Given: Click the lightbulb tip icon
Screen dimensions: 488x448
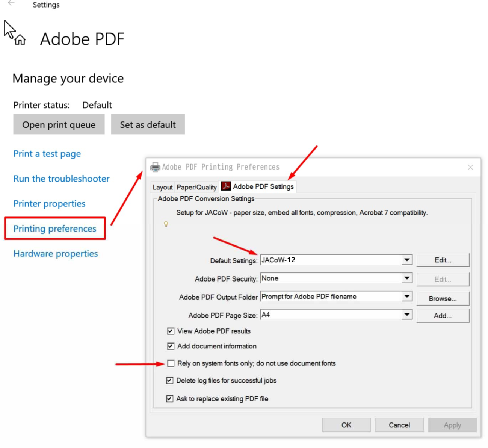Looking at the screenshot, I should click(x=166, y=224).
